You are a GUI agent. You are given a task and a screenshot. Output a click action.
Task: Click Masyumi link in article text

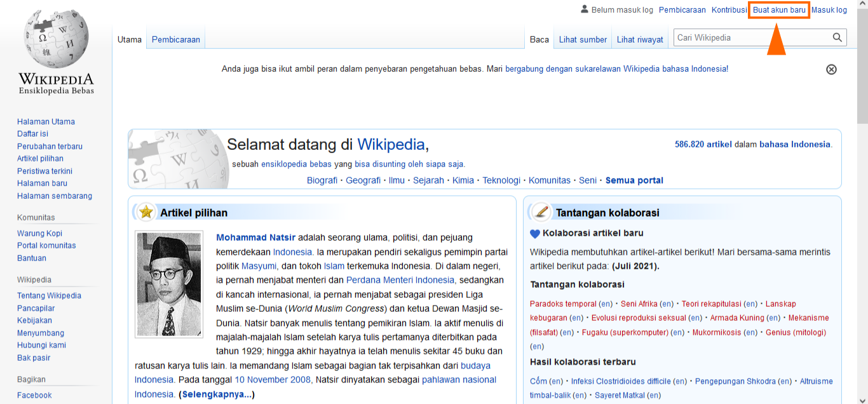pyautogui.click(x=259, y=266)
